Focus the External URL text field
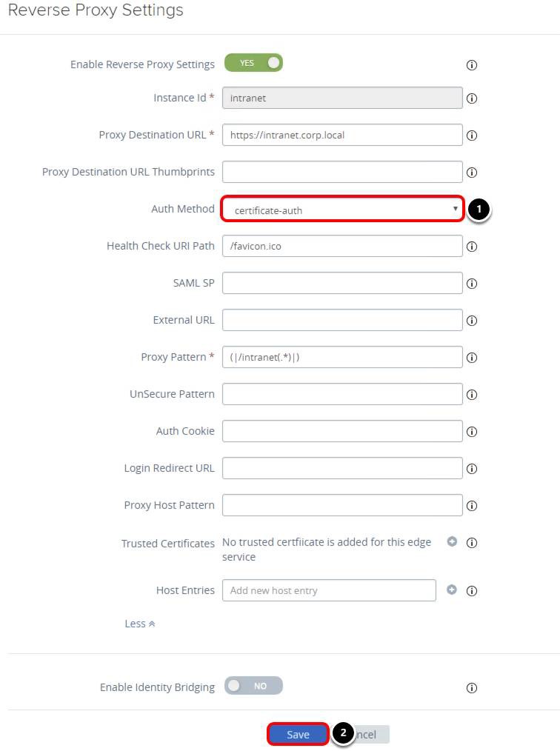Image resolution: width=560 pixels, height=751 pixels. tap(342, 320)
